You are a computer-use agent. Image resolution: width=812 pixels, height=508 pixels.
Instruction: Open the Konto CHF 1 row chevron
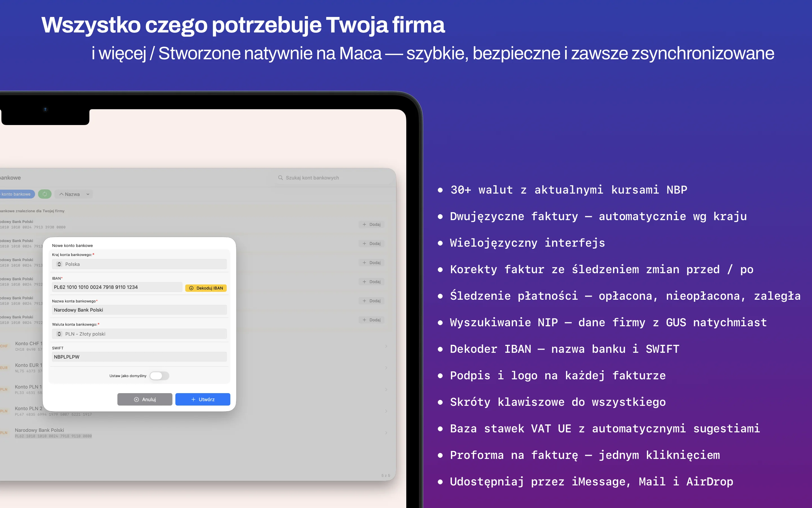[x=386, y=346]
